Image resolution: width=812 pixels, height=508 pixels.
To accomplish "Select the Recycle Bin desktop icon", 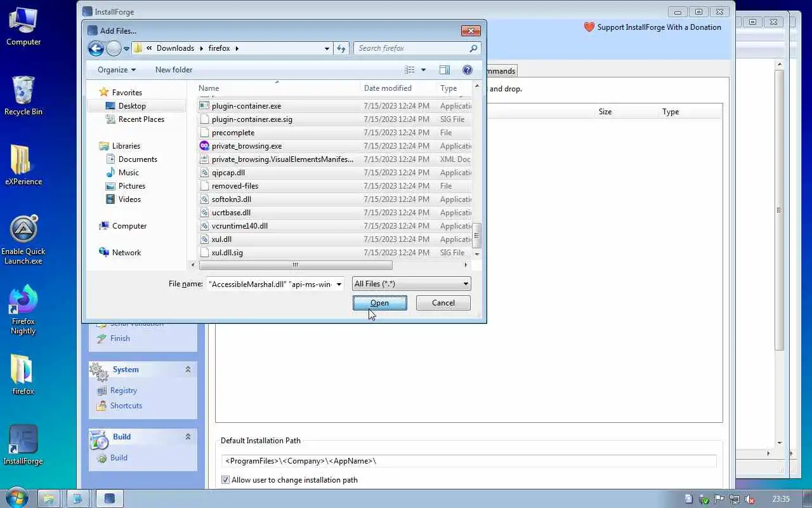I will 23,96.
